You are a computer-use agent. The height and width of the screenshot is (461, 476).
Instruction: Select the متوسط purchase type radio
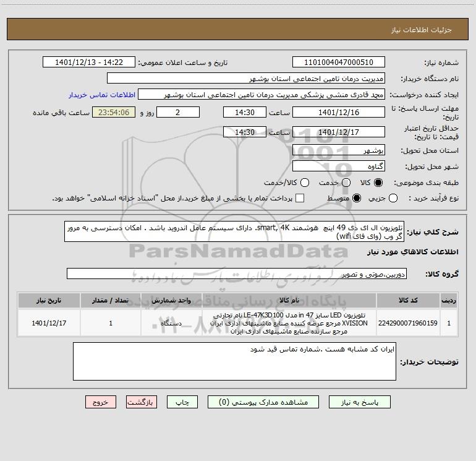tap(357, 198)
